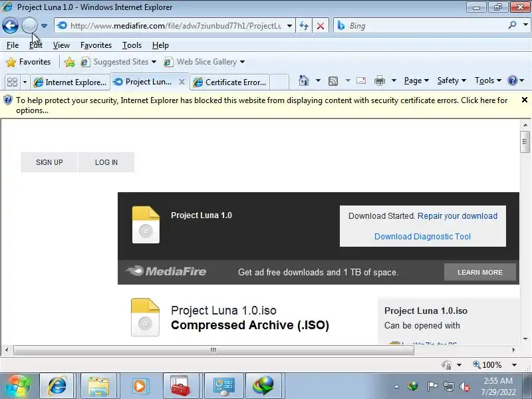Viewport: 532px width, 399px height.
Task: Click the SIGN UP button
Action: coord(49,162)
